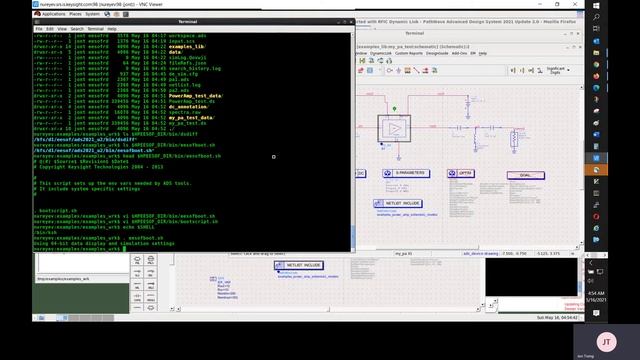Open the terminal's File menu
This screenshot has height=360, width=640.
click(x=39, y=29)
